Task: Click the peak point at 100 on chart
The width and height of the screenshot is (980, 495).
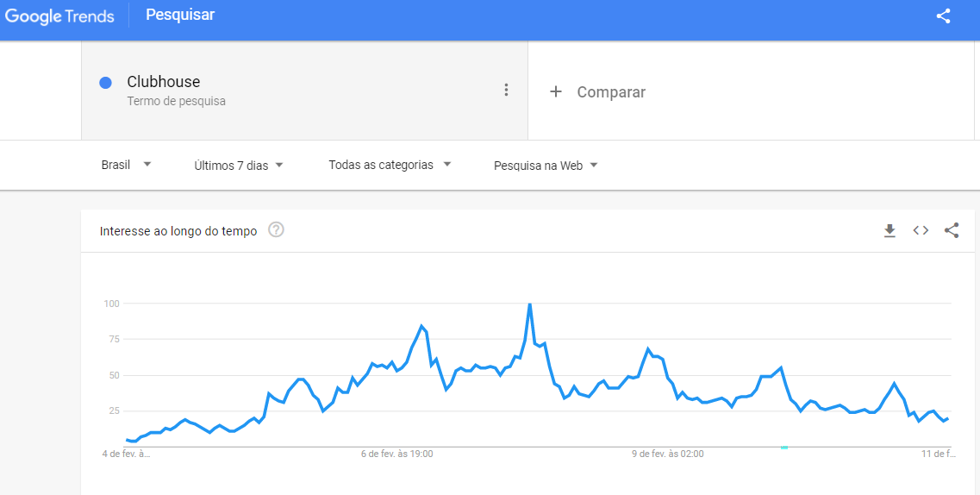Action: point(529,304)
